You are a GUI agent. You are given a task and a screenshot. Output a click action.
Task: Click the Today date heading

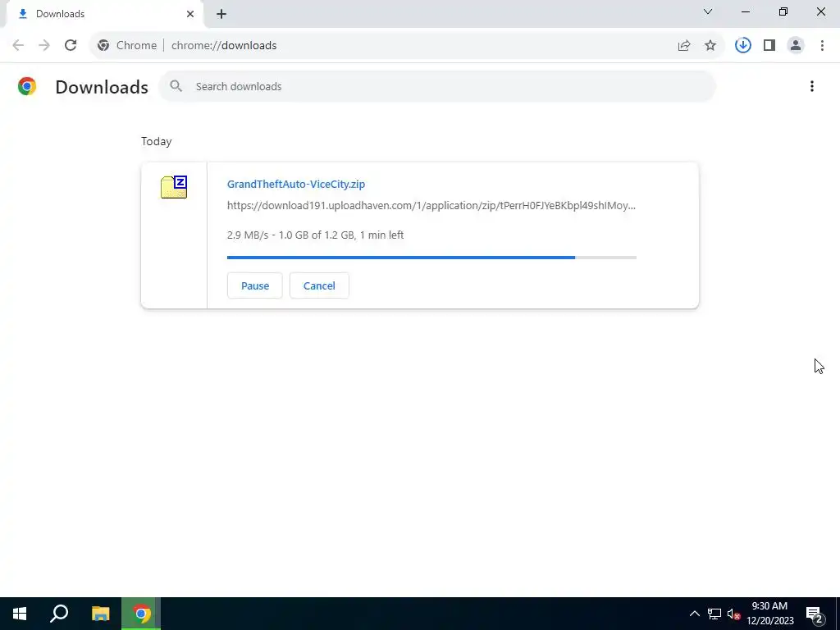coord(157,141)
